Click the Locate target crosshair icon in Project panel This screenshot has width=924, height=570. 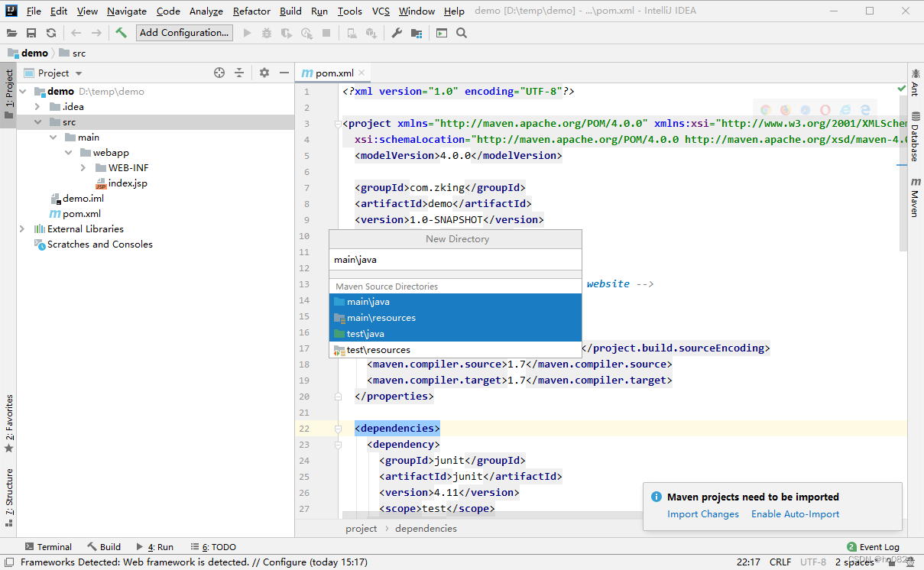(219, 73)
